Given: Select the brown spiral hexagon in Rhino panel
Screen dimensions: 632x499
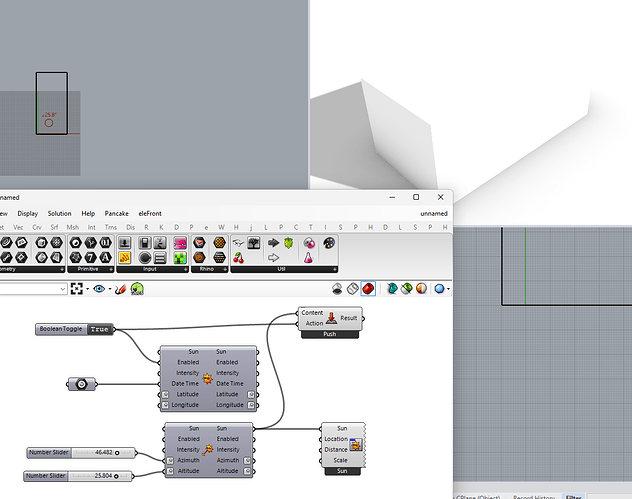Looking at the screenshot, I should click(x=200, y=257).
